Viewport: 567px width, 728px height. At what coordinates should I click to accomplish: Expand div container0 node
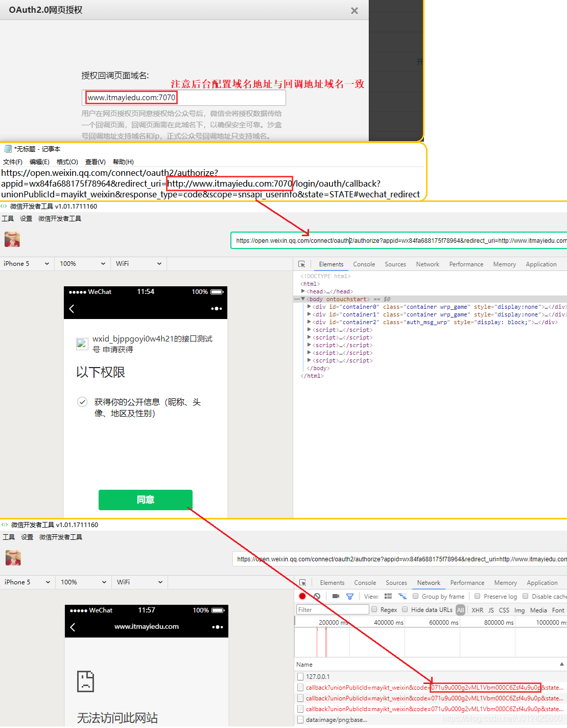pos(309,307)
